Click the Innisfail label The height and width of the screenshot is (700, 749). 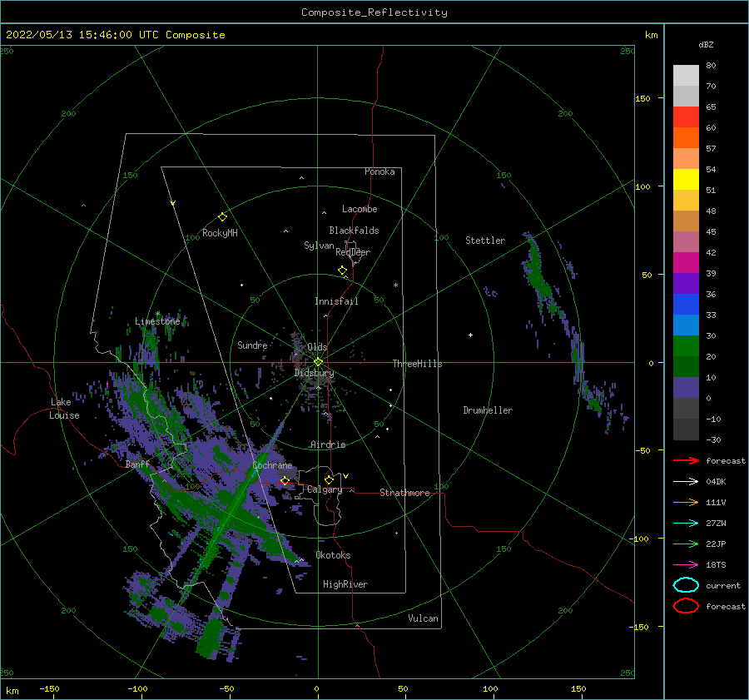tap(336, 301)
